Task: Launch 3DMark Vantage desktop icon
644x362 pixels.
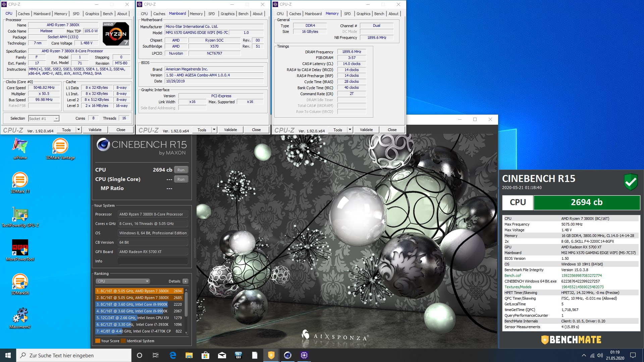Action: [60, 148]
